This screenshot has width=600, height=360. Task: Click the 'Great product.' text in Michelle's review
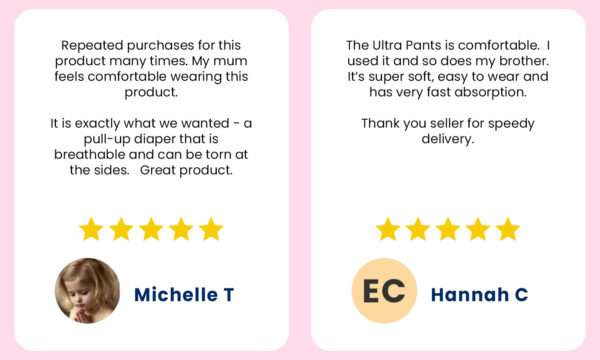(x=186, y=170)
